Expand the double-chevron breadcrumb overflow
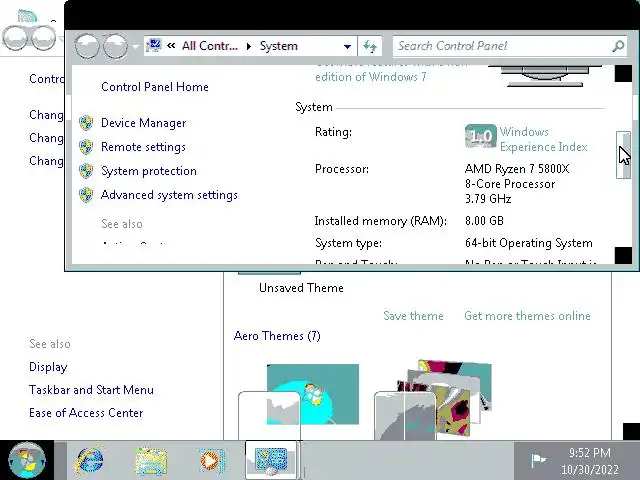Image resolution: width=640 pixels, height=480 pixels. point(171,46)
